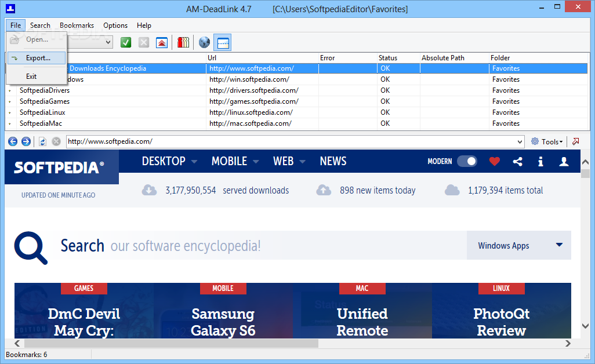
Task: Click the large magnifying glass search icon
Action: pos(31,247)
